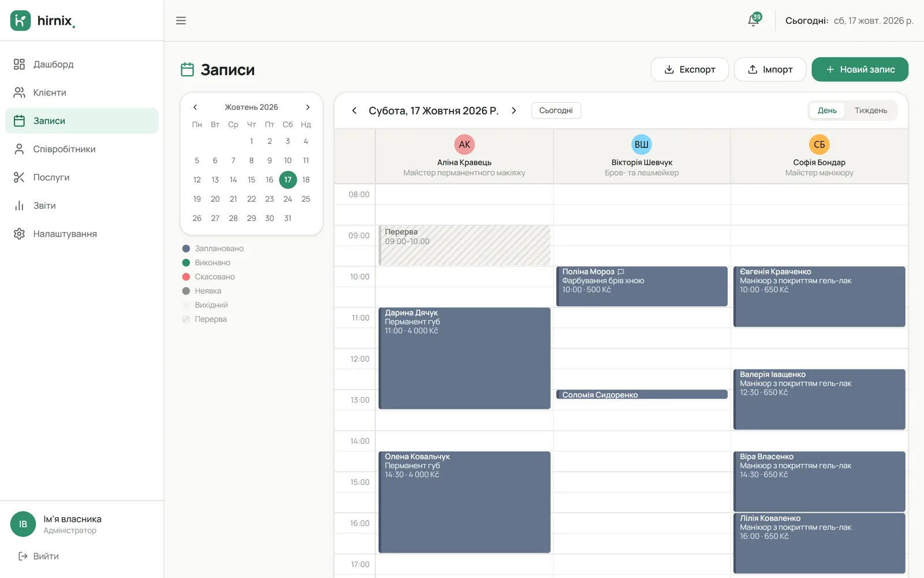The height and width of the screenshot is (578, 924).
Task: Open Олена Ковальчук appointment
Action: tap(464, 502)
